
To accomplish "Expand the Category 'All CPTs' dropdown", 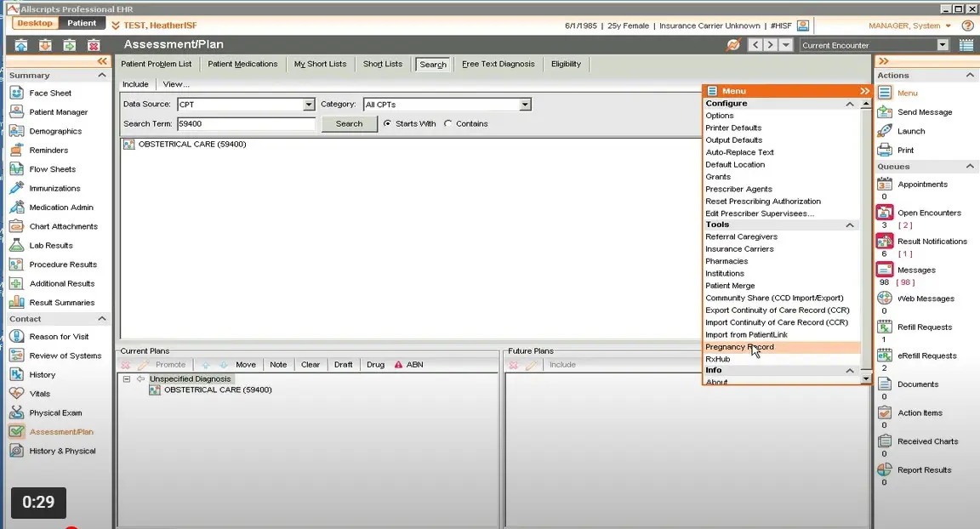I will coord(524,104).
